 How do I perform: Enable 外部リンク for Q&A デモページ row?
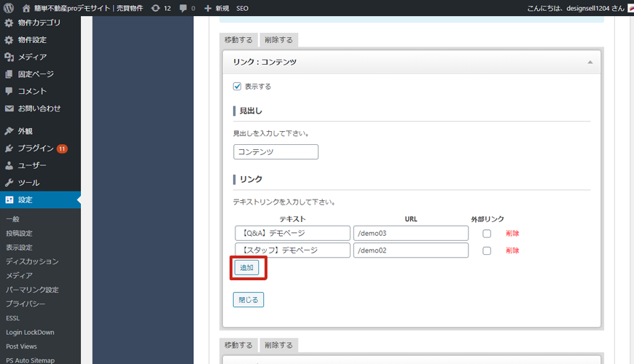tap(487, 234)
